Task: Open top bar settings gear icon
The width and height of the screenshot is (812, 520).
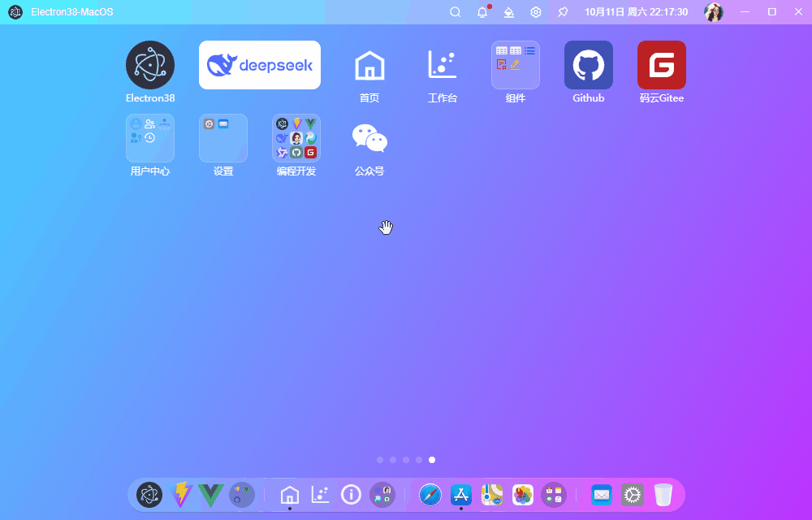Action: point(536,12)
